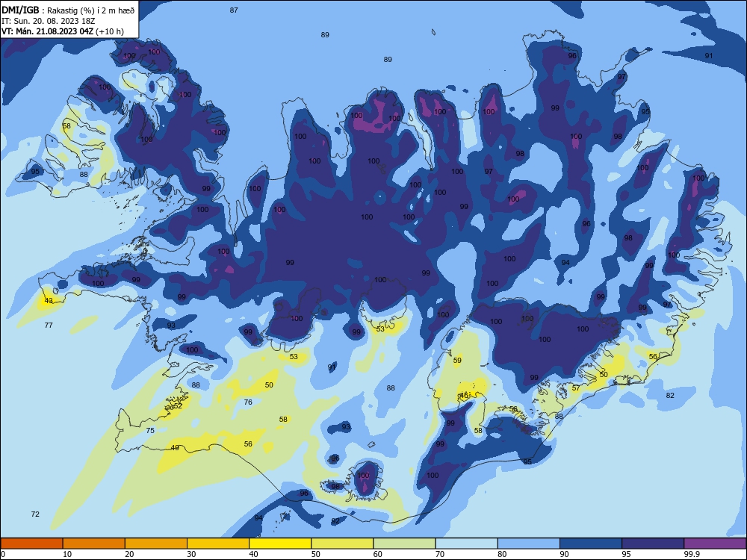This screenshot has height=560, width=747.
Task: Click the bright yellow 40–50 legend swatch
Action: click(x=280, y=544)
